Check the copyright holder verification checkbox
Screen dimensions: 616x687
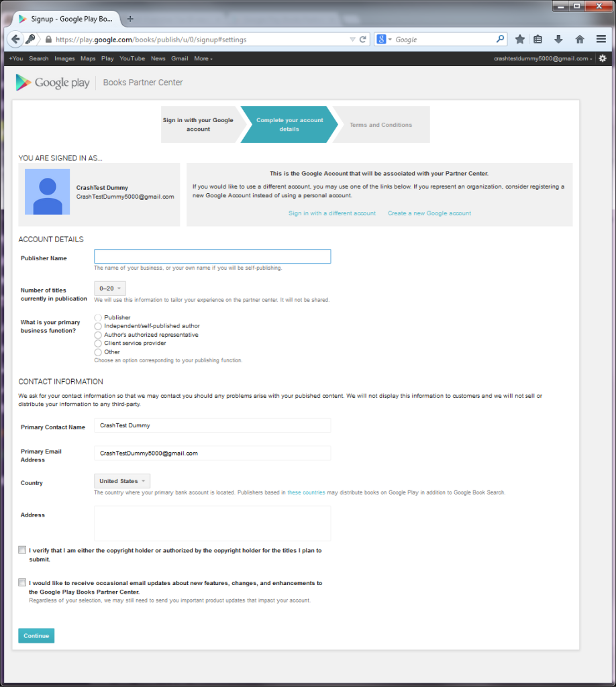coord(22,550)
